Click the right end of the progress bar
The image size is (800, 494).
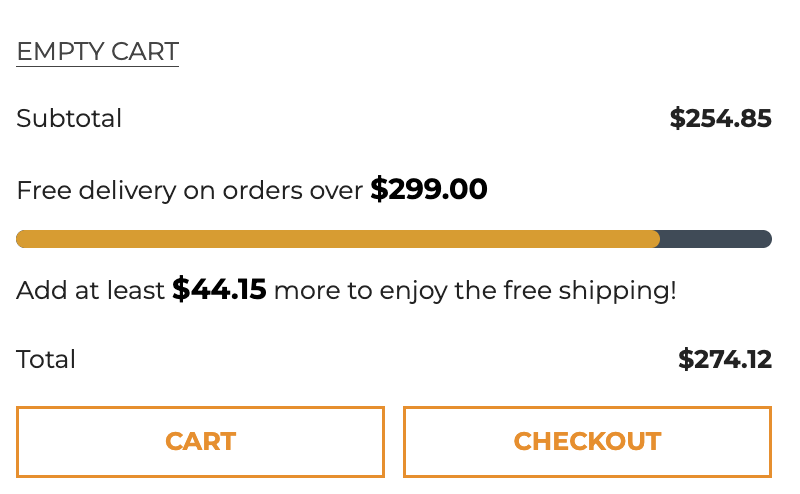point(766,239)
